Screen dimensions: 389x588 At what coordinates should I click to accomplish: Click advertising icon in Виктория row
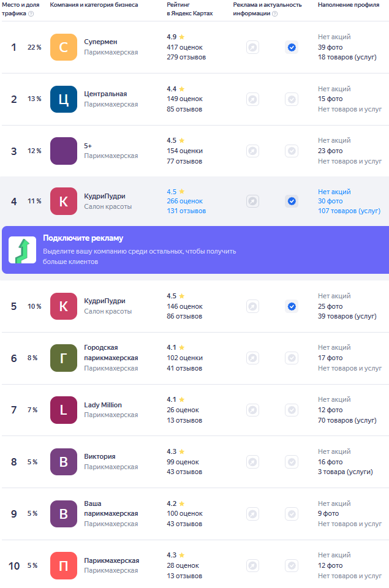click(x=252, y=462)
